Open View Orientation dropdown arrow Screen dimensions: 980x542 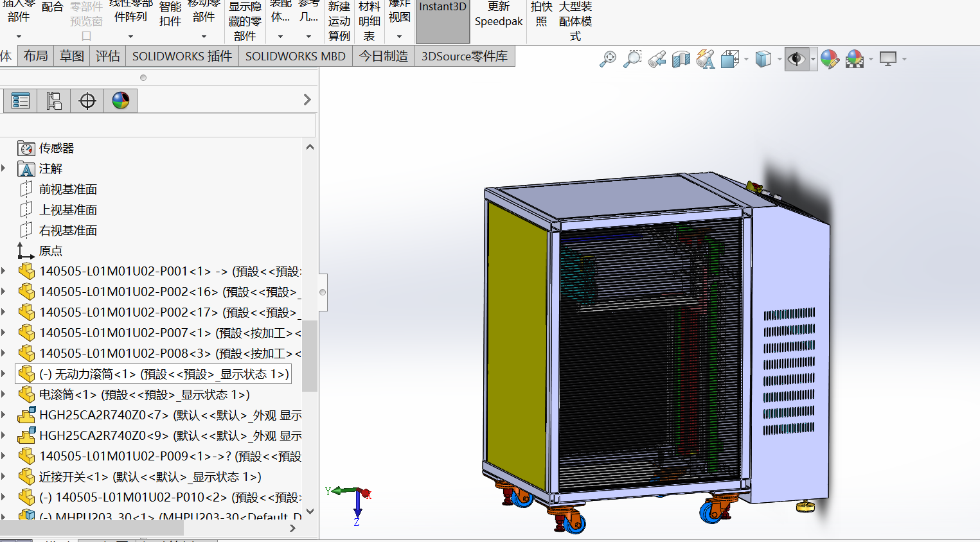(x=746, y=59)
